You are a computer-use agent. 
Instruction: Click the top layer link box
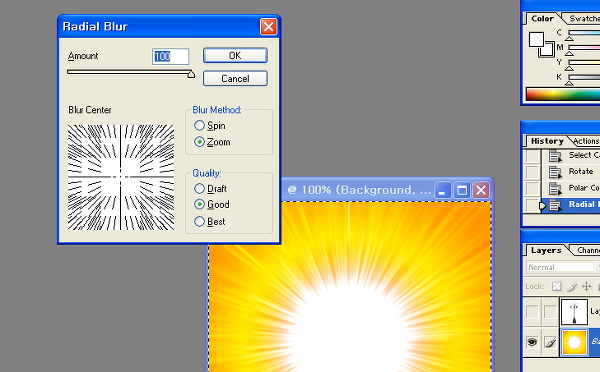[x=550, y=312]
